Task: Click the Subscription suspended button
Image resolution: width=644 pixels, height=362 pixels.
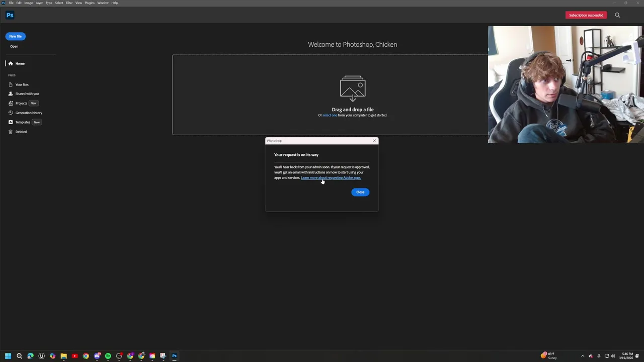Action: [586, 15]
